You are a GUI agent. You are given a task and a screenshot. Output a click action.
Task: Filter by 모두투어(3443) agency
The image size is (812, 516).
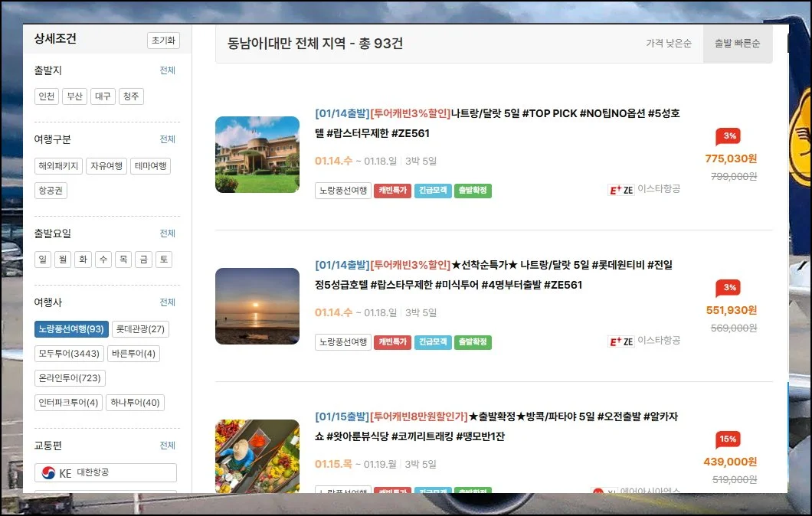[x=67, y=354]
